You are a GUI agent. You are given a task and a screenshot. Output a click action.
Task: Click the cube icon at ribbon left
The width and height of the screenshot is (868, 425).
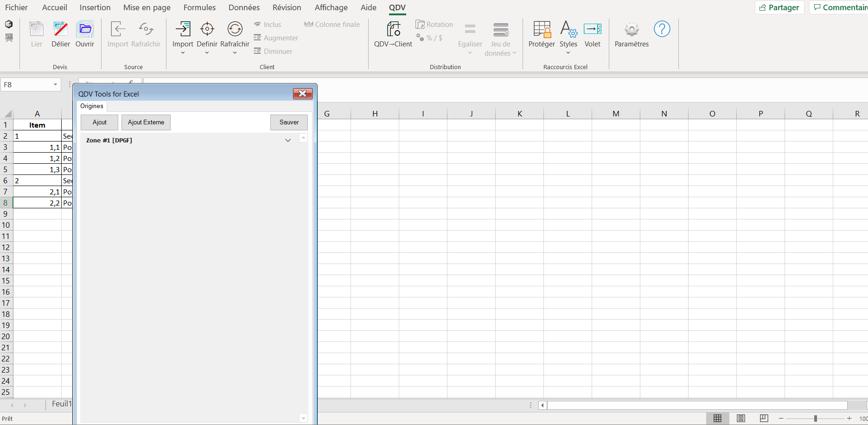[9, 24]
